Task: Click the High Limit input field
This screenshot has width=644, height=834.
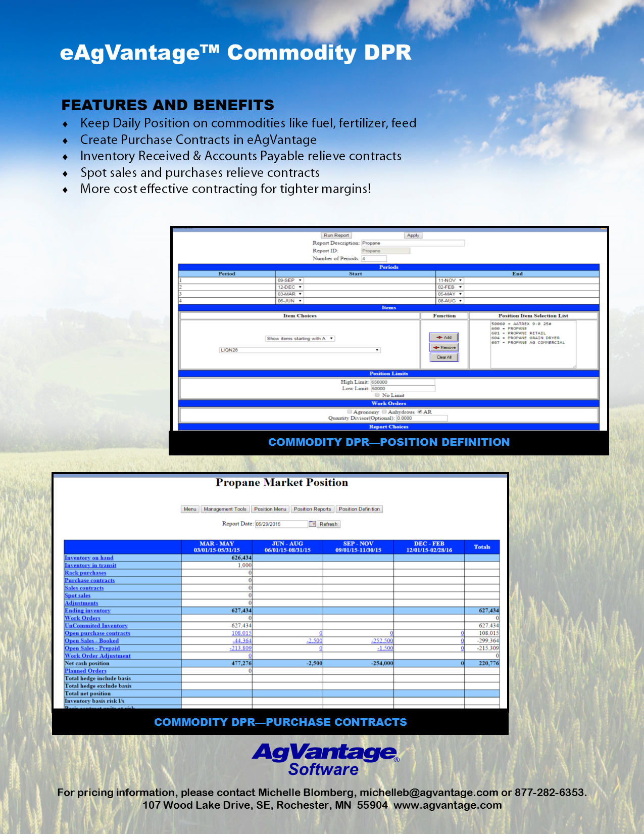Action: point(403,382)
